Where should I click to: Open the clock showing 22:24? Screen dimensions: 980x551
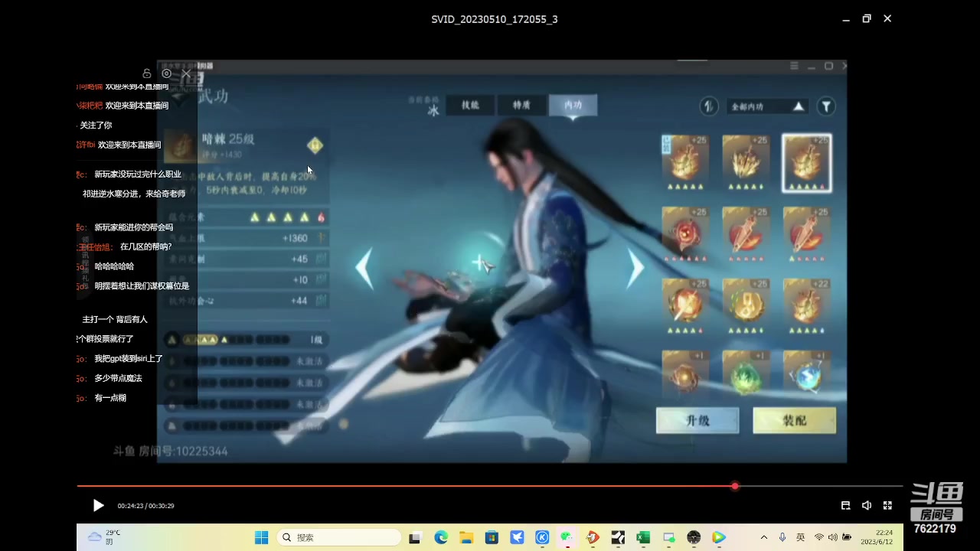(877, 536)
